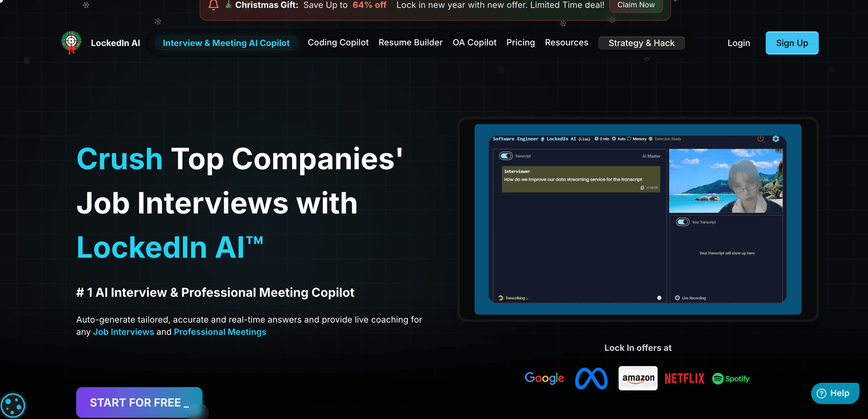The height and width of the screenshot is (419, 868).
Task: Follow the Job Interviews link
Action: pyautogui.click(x=123, y=332)
